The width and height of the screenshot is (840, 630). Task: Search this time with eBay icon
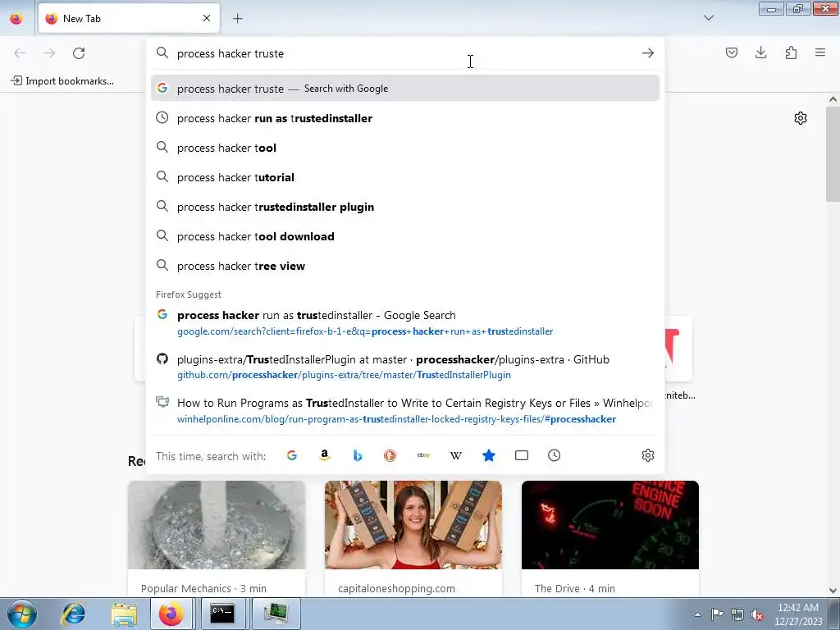[423, 455]
